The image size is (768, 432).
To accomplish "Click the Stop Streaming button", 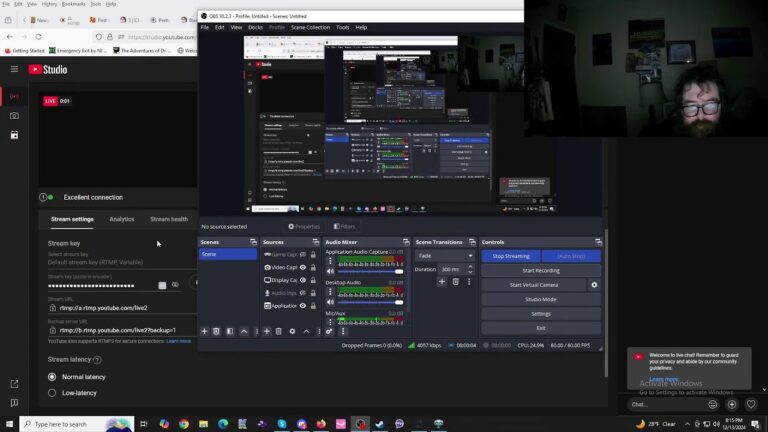I will (x=511, y=256).
